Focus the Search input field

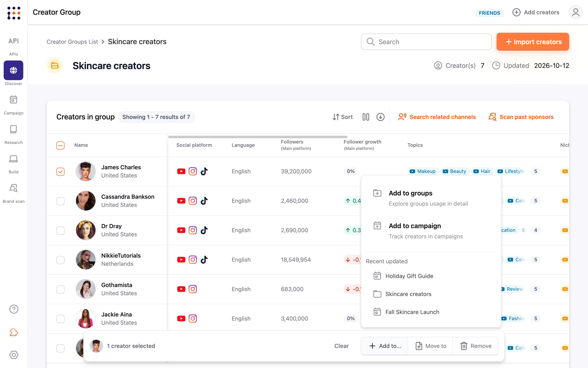click(426, 42)
